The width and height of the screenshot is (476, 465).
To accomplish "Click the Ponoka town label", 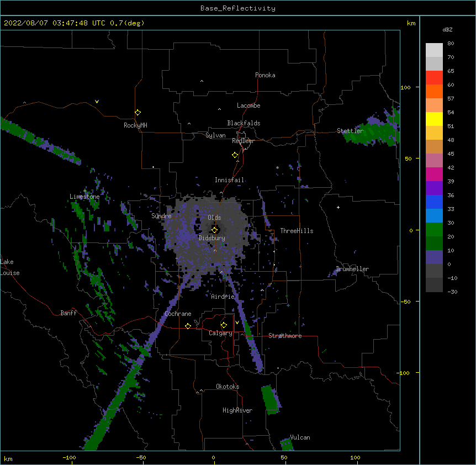I will tap(265, 75).
